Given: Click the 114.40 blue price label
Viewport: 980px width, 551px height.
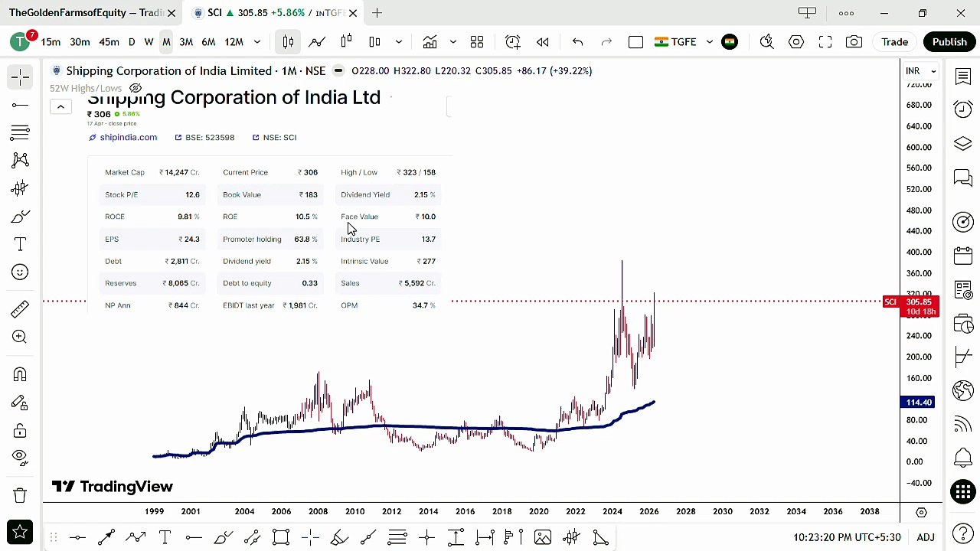Looking at the screenshot, I should [x=919, y=403].
